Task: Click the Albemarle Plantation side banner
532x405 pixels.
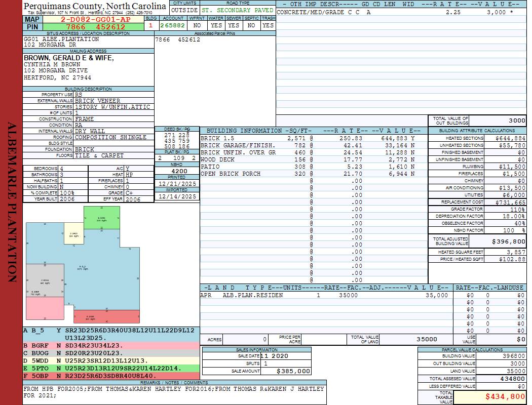Action: click(11, 202)
